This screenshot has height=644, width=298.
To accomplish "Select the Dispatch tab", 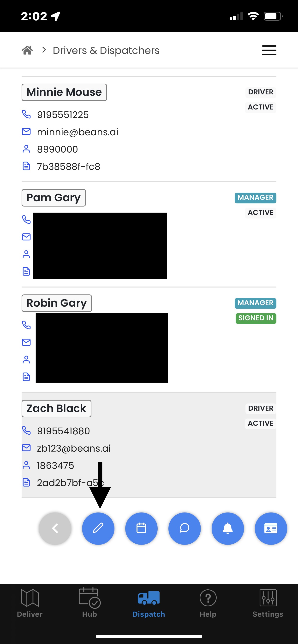I will pyautogui.click(x=149, y=603).
